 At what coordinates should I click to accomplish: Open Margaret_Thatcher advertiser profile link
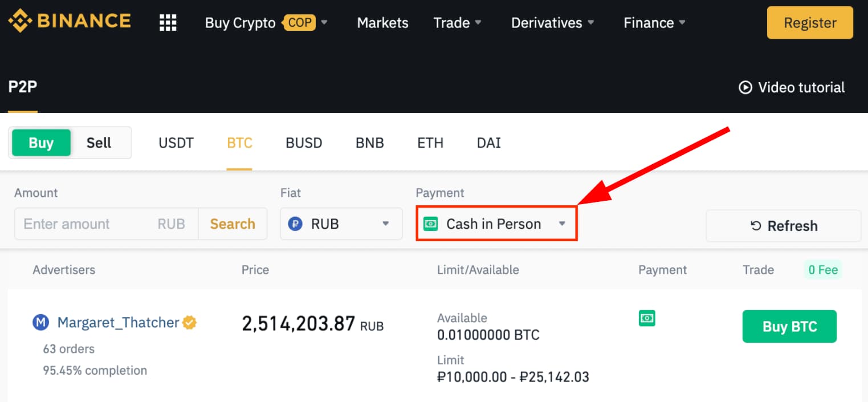(119, 323)
